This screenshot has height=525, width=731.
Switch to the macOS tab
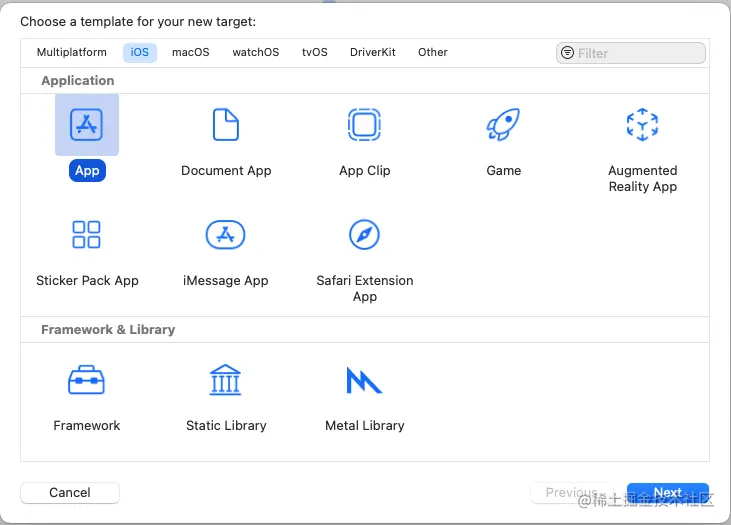click(191, 52)
